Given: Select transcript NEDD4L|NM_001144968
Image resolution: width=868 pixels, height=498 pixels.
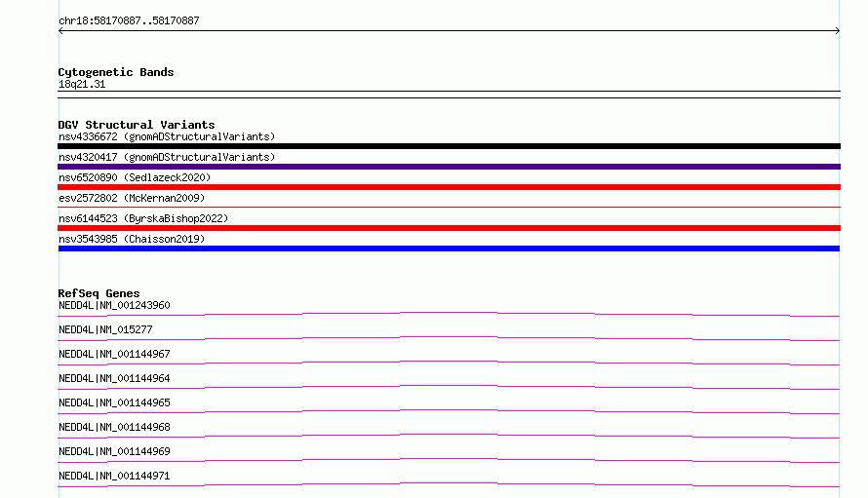Looking at the screenshot, I should tap(114, 427).
